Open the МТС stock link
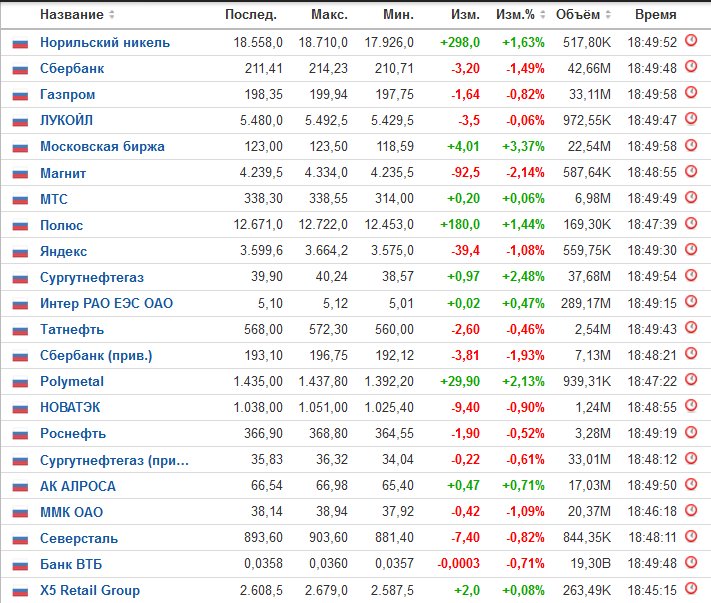The image size is (711, 603). [x=54, y=199]
